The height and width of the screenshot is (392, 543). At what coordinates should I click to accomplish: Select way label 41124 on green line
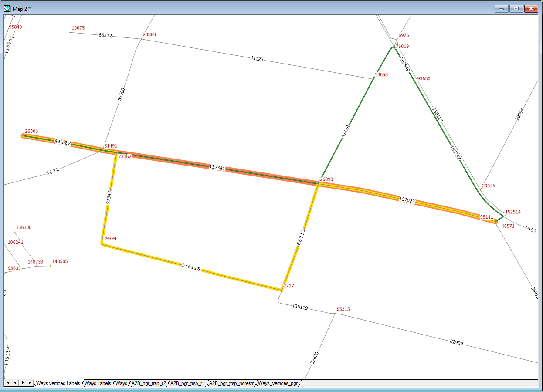click(x=346, y=131)
